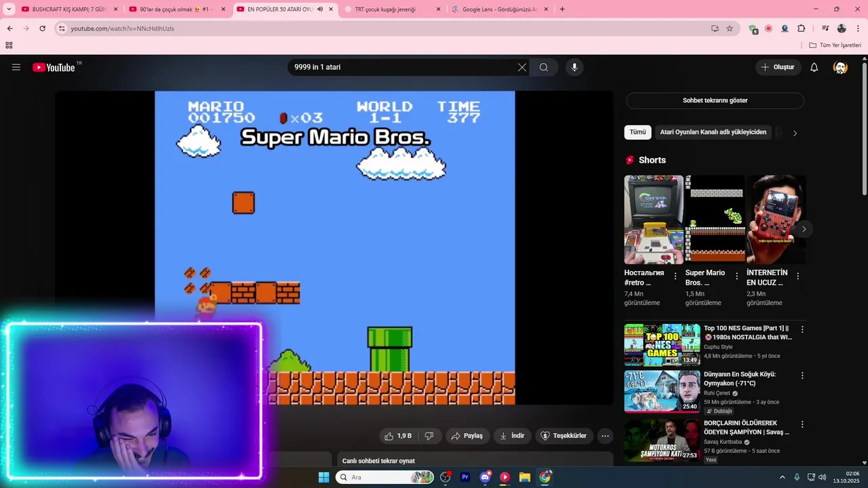Click the search magnifier button
The height and width of the screenshot is (488, 868).
pos(544,67)
